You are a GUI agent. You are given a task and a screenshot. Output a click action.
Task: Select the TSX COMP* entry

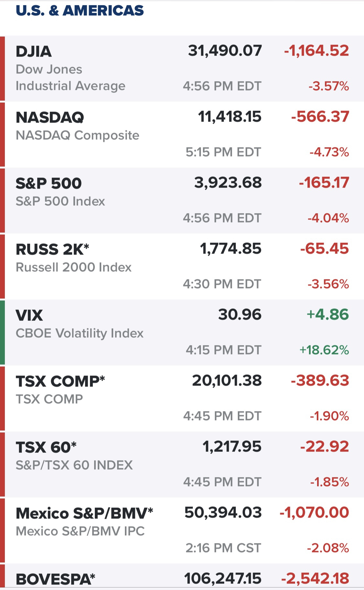tap(182, 399)
